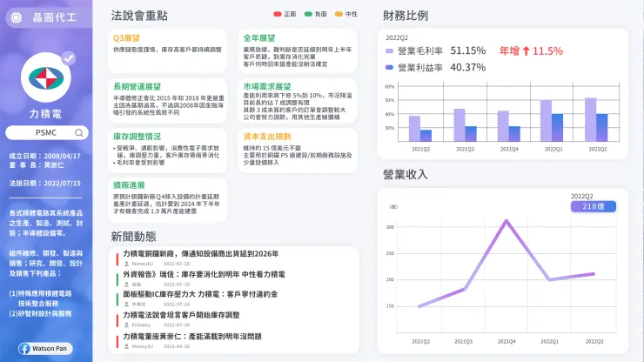Click the 2022Q2 gross margin bar
This screenshot has width=644, height=362.
[590, 119]
